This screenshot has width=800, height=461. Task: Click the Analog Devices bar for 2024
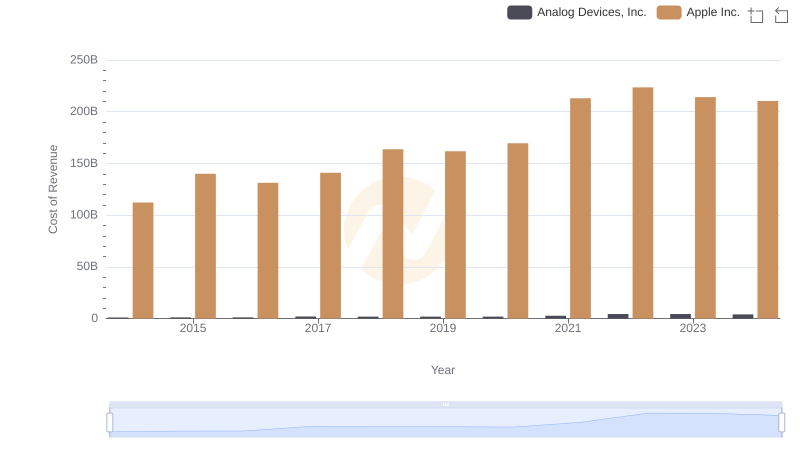click(743, 316)
